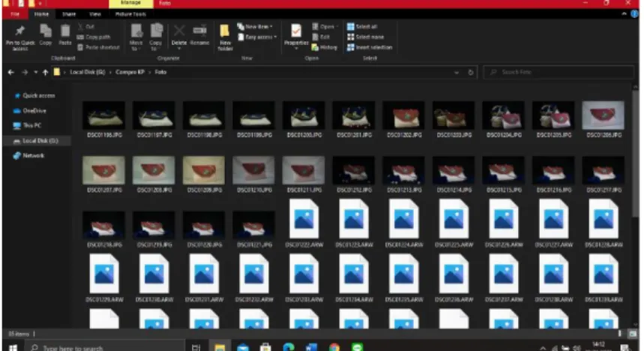The width and height of the screenshot is (644, 351).
Task: Click the Paste icon in ribbon
Action: coord(65,31)
